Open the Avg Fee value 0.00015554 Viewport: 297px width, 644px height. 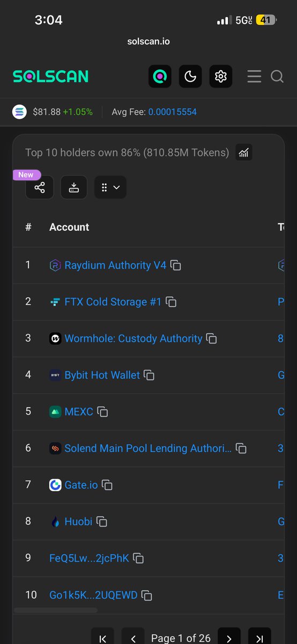point(172,112)
